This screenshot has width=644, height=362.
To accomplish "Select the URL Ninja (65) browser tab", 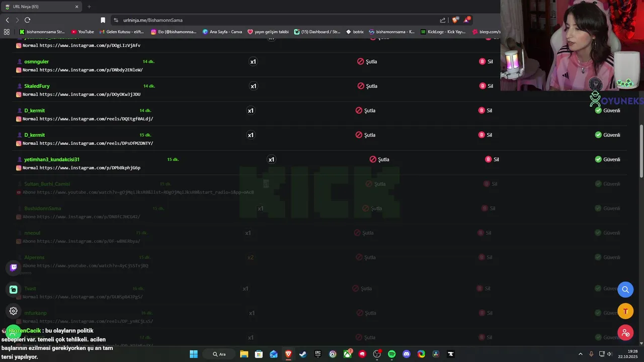I will click(x=43, y=7).
